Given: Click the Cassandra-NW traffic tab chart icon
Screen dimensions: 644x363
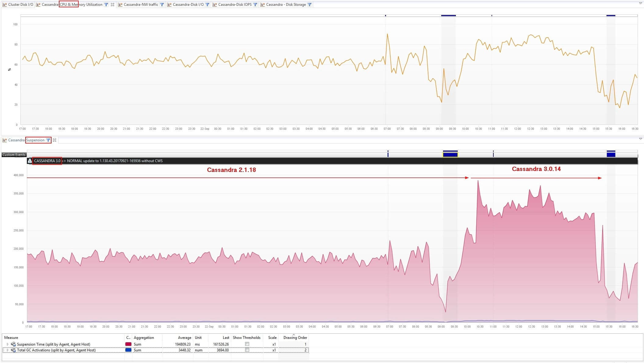Looking at the screenshot, I should pos(120,5).
